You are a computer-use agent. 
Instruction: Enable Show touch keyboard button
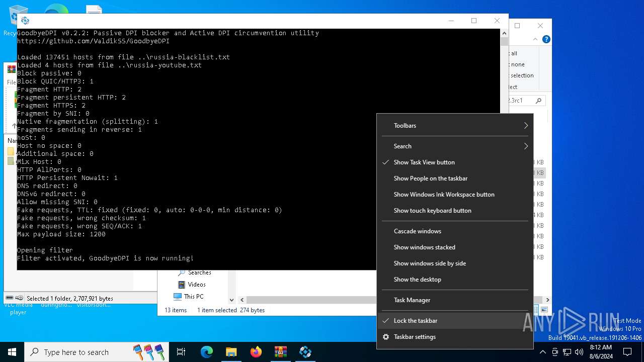click(x=455, y=211)
